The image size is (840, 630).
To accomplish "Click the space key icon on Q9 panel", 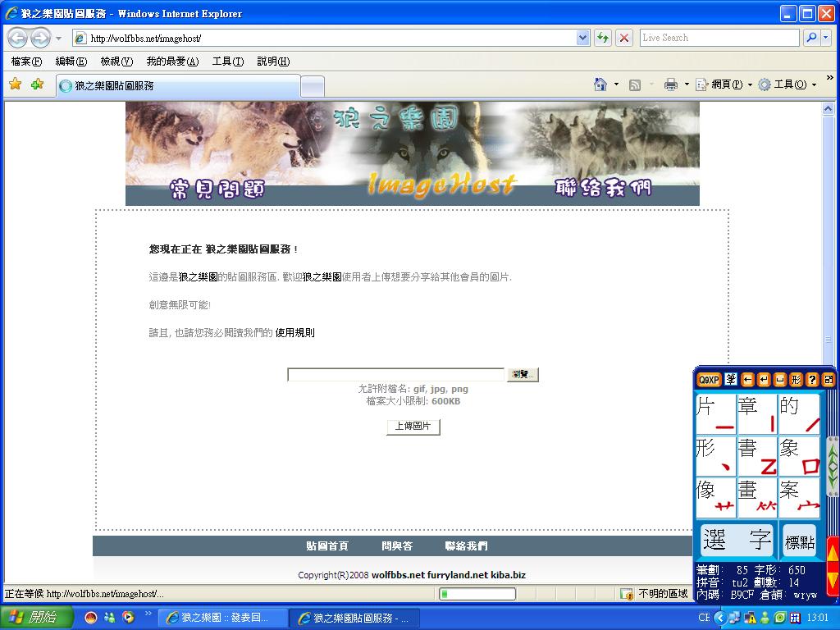I will pyautogui.click(x=780, y=380).
